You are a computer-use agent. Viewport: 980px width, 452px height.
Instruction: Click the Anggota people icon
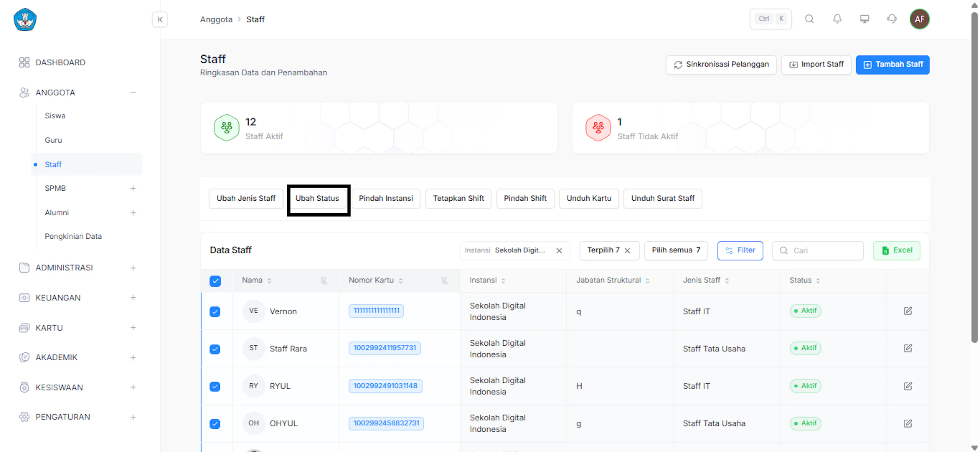tap(24, 92)
